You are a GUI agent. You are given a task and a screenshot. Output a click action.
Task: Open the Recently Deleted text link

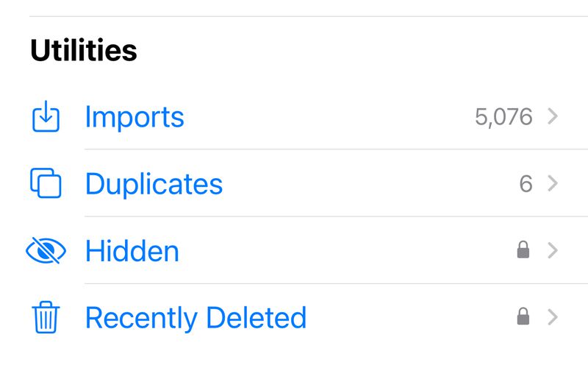(196, 318)
